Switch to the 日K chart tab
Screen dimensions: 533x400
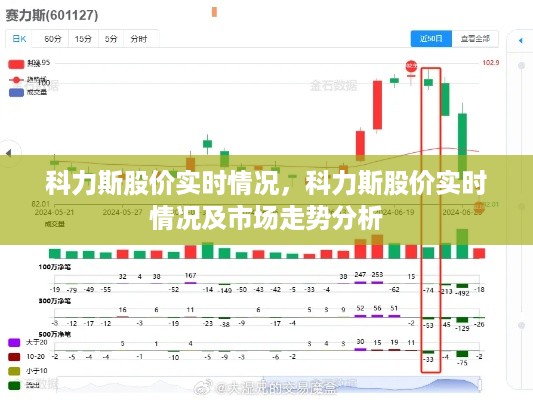point(19,39)
